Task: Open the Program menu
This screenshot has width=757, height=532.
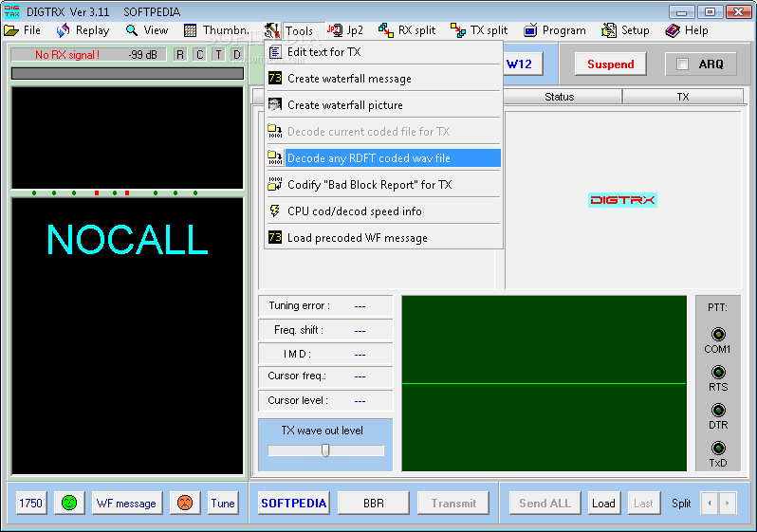Action: pyautogui.click(x=555, y=30)
